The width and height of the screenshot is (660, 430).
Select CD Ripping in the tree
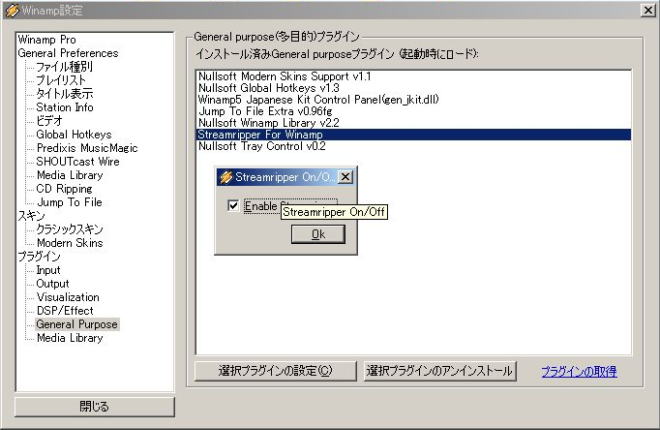pyautogui.click(x=64, y=188)
